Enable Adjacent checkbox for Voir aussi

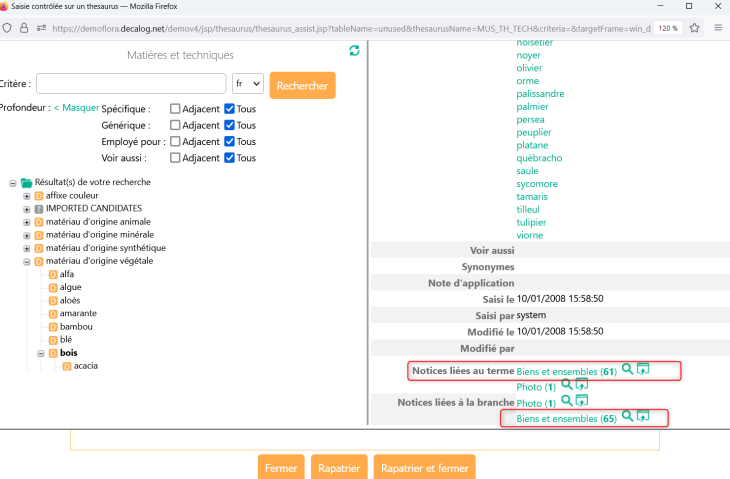pyautogui.click(x=175, y=158)
